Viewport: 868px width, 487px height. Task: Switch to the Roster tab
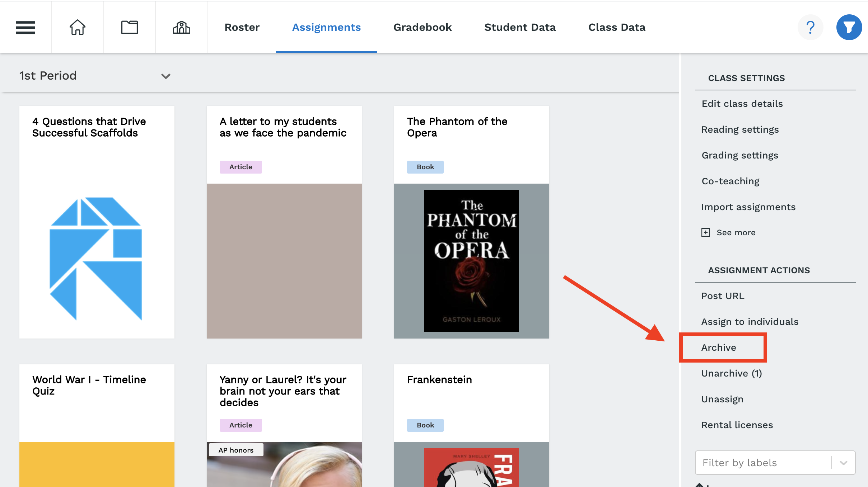242,27
